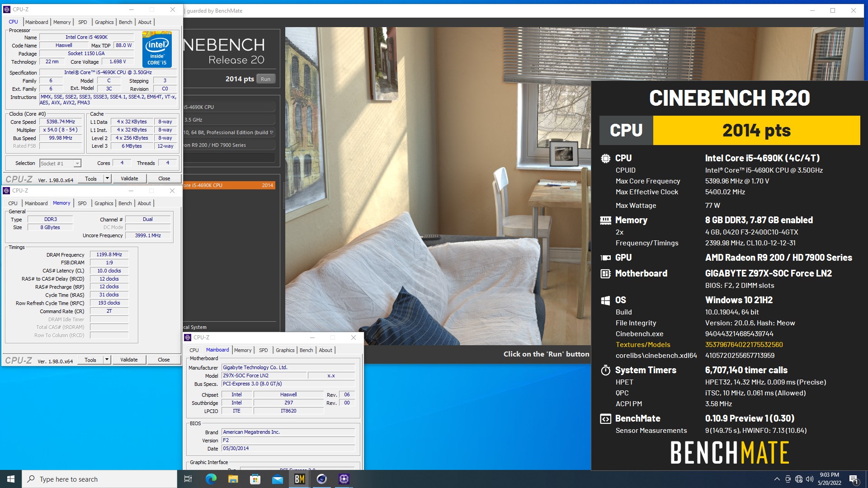Screen dimensions: 868x488
Task: Click the Run button in Cinebench
Action: point(265,79)
